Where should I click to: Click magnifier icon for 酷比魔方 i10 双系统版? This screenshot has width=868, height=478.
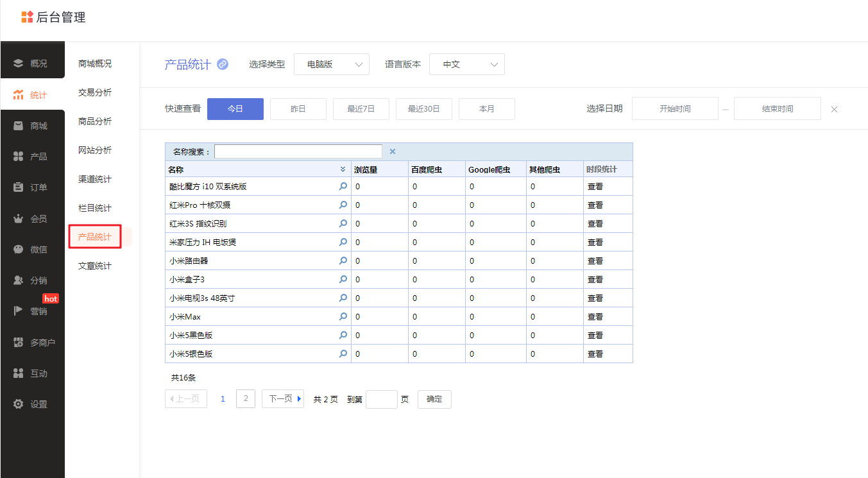coord(343,186)
